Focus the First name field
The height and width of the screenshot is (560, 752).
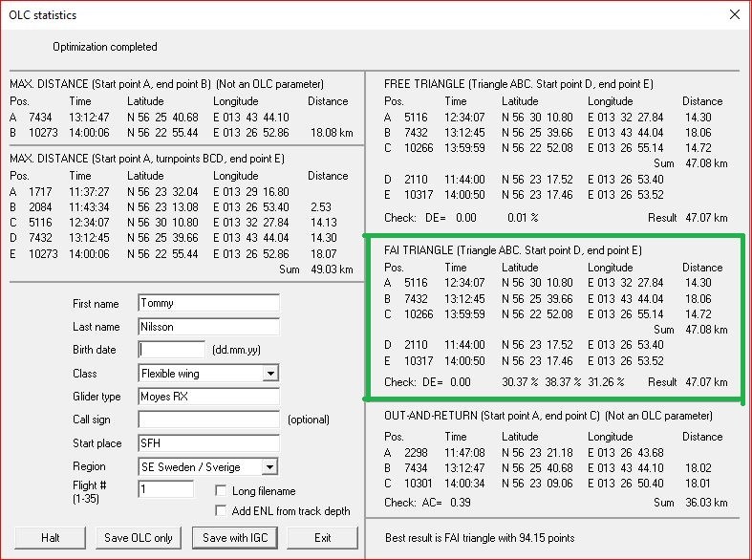208,303
